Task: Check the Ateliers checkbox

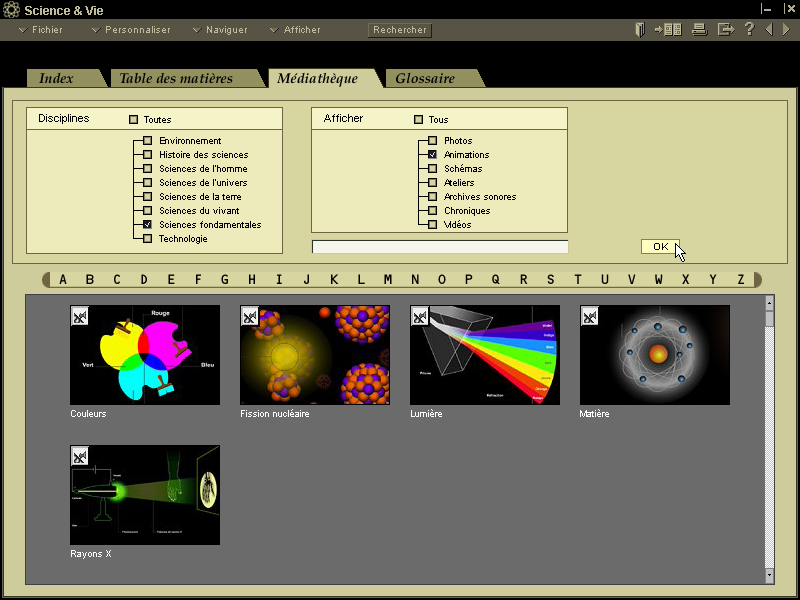Action: tap(433, 183)
